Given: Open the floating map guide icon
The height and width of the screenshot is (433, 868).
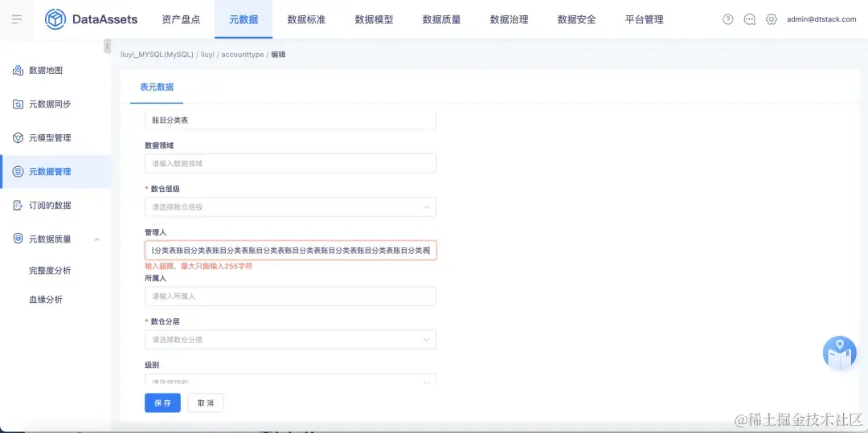Looking at the screenshot, I should (840, 353).
